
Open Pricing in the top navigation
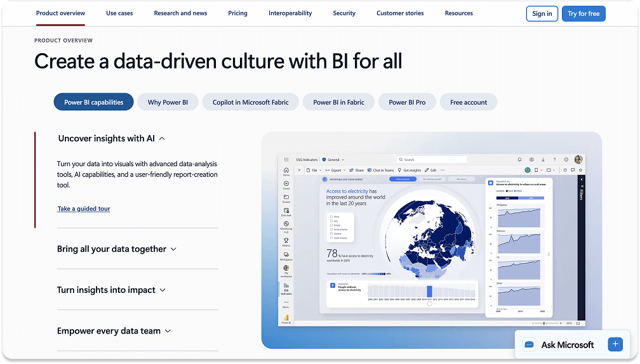coord(237,13)
